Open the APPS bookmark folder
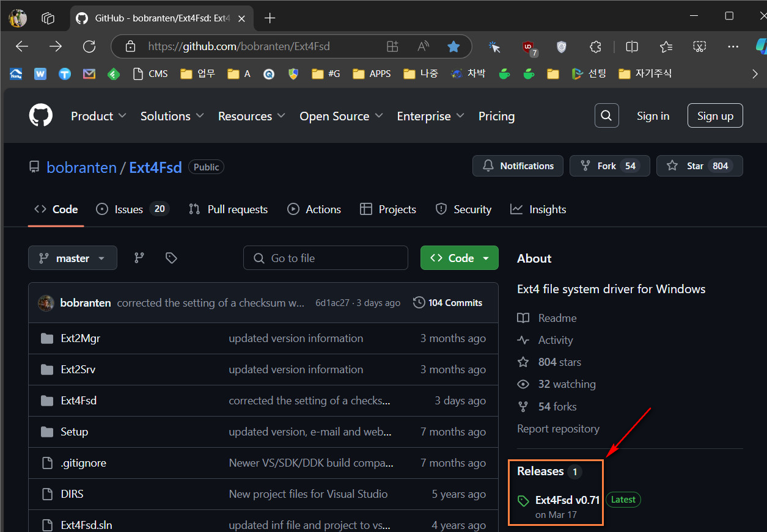This screenshot has height=532, width=767. coord(372,73)
